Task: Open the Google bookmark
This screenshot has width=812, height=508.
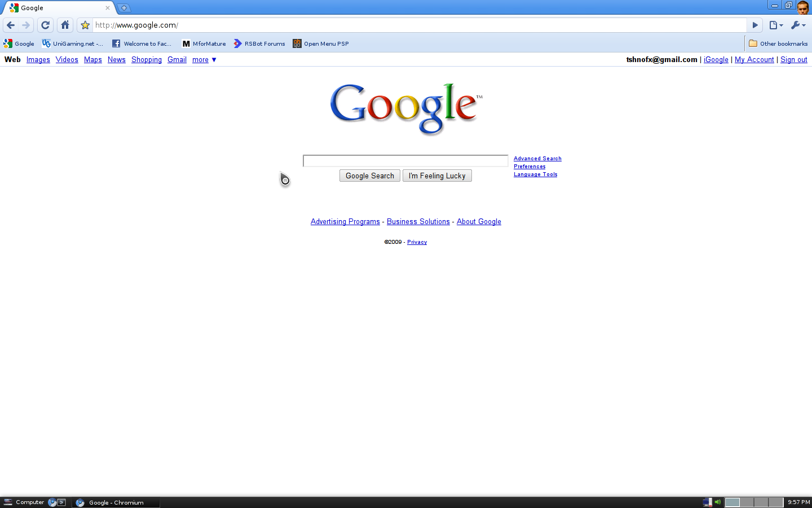Action: (x=19, y=43)
